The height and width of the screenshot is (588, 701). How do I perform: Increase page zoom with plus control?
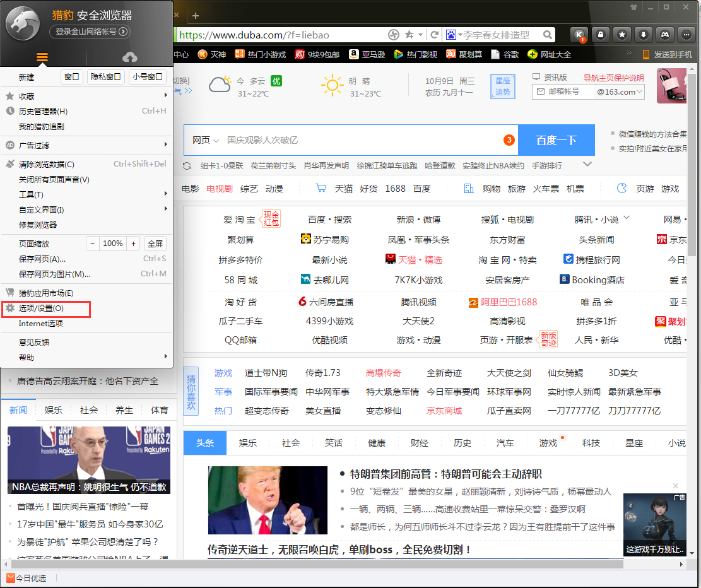click(133, 243)
